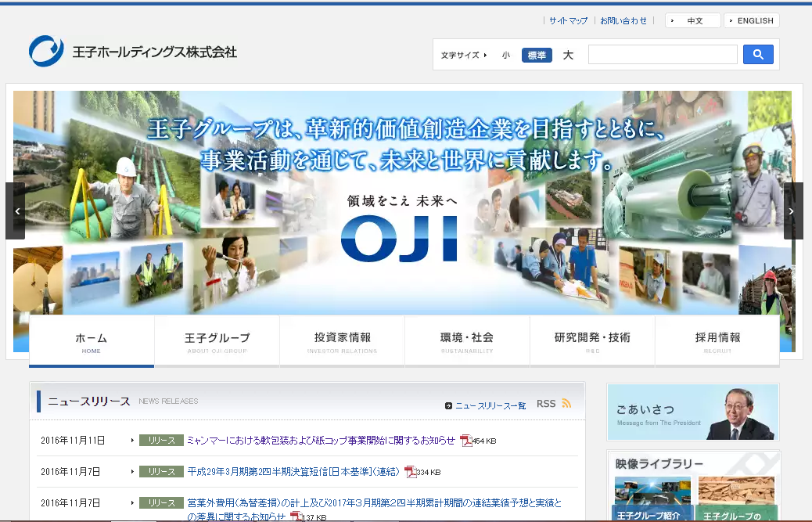Open the 環境・社会 navigation tab
Screen dimensions: 812x522
pyautogui.click(x=467, y=342)
